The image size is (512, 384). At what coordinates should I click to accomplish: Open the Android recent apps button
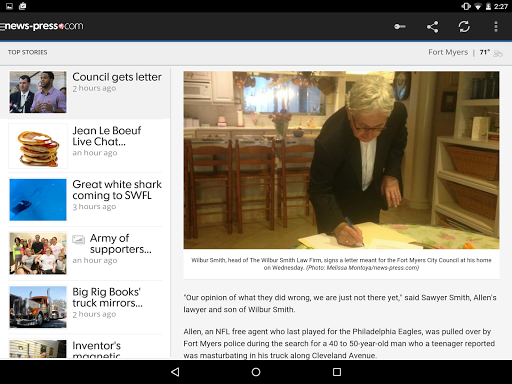tap(337, 372)
